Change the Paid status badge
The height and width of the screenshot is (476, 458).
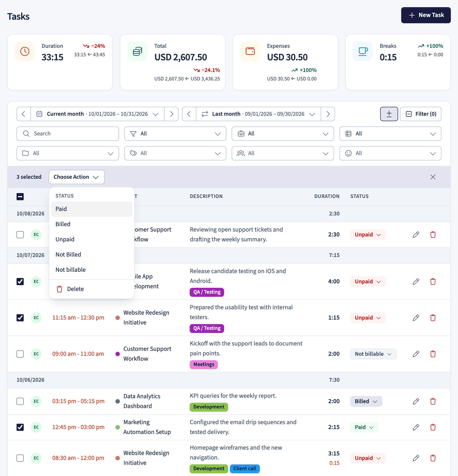coord(364,427)
